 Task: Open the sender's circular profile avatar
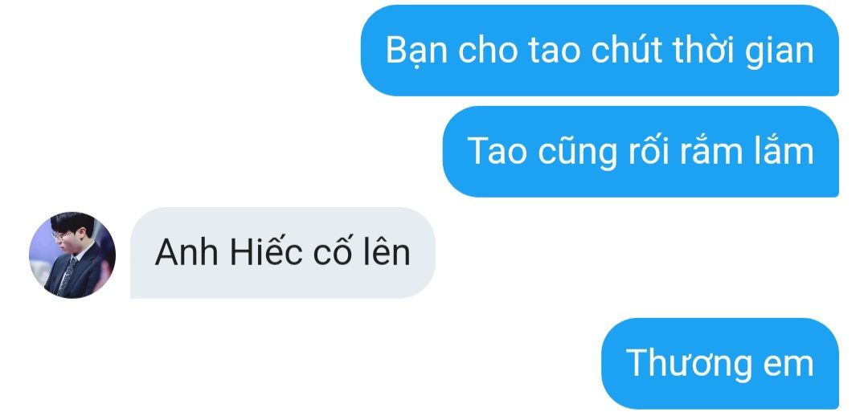[72, 255]
